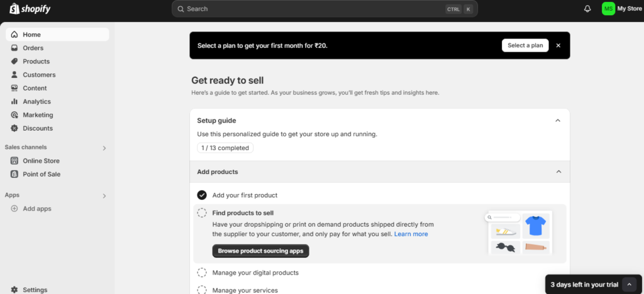Click Manage your digital products text
The width and height of the screenshot is (644, 294).
tap(255, 273)
